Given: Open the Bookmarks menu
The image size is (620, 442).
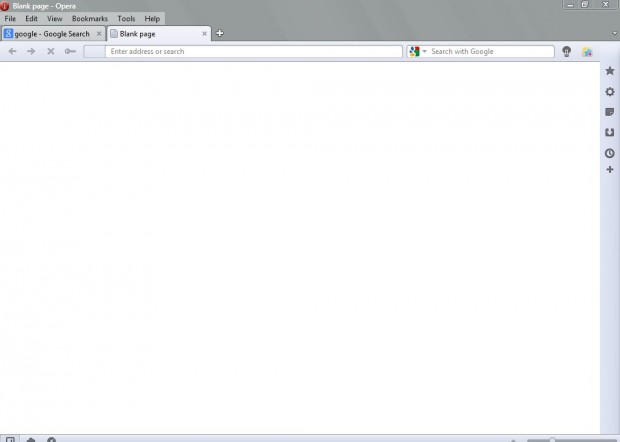Looking at the screenshot, I should (x=89, y=18).
